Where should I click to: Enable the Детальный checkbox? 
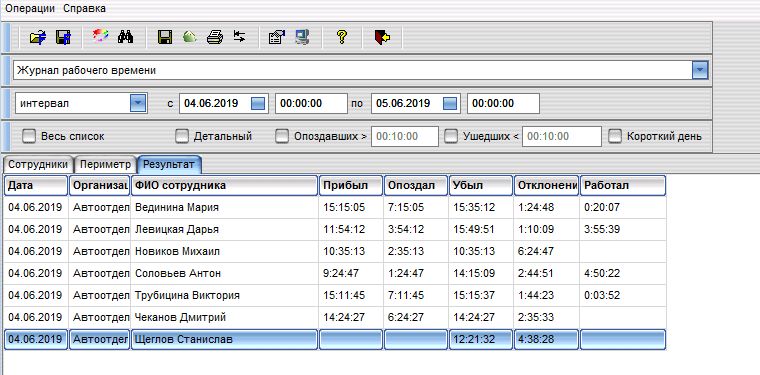point(182,137)
